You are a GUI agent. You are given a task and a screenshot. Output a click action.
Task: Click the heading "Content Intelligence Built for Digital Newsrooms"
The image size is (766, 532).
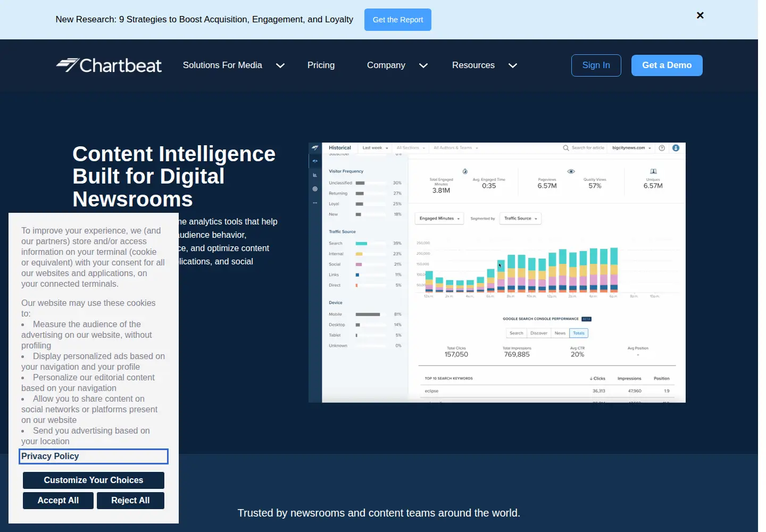(x=174, y=177)
